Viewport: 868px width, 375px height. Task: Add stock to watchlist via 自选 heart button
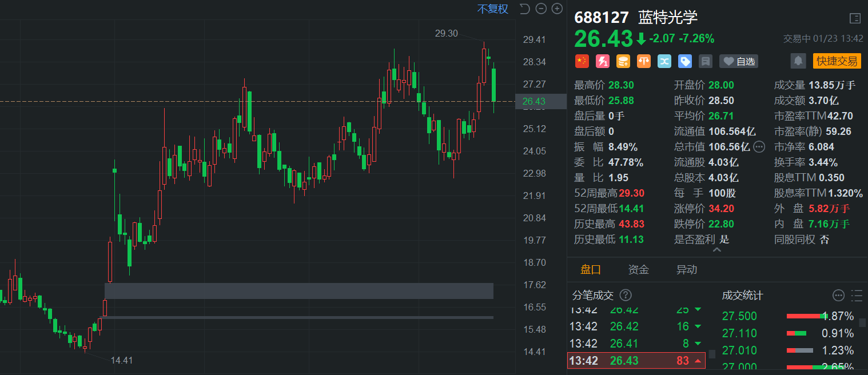pos(738,61)
